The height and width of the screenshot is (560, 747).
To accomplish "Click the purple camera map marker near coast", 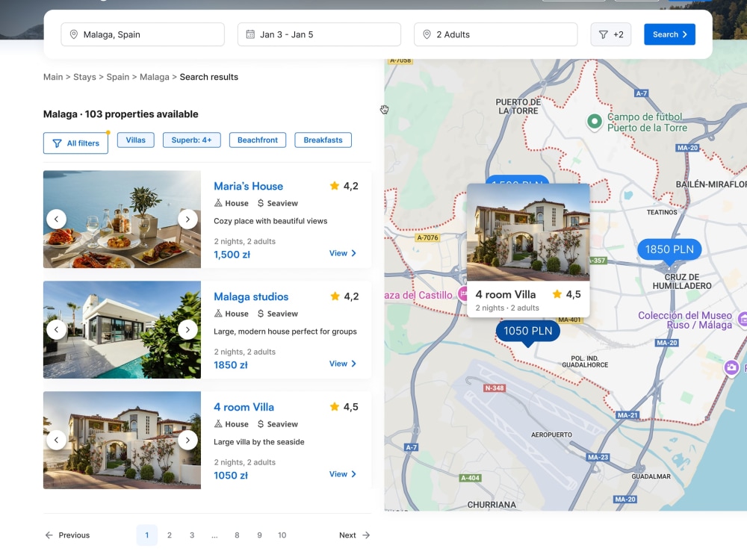I will [731, 367].
